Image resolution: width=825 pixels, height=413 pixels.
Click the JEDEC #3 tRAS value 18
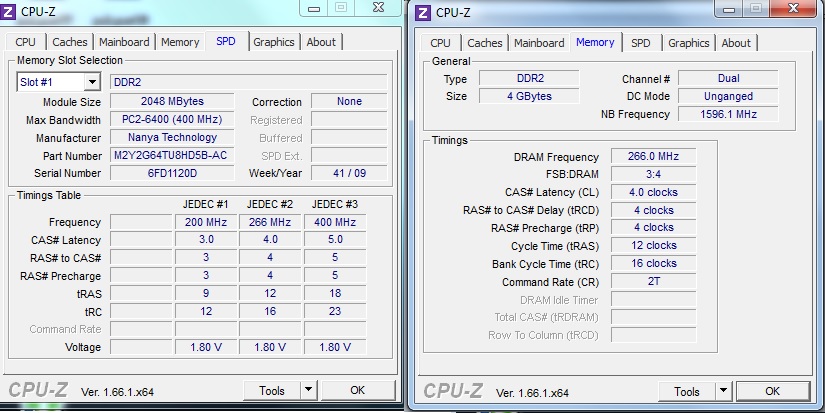(x=335, y=293)
